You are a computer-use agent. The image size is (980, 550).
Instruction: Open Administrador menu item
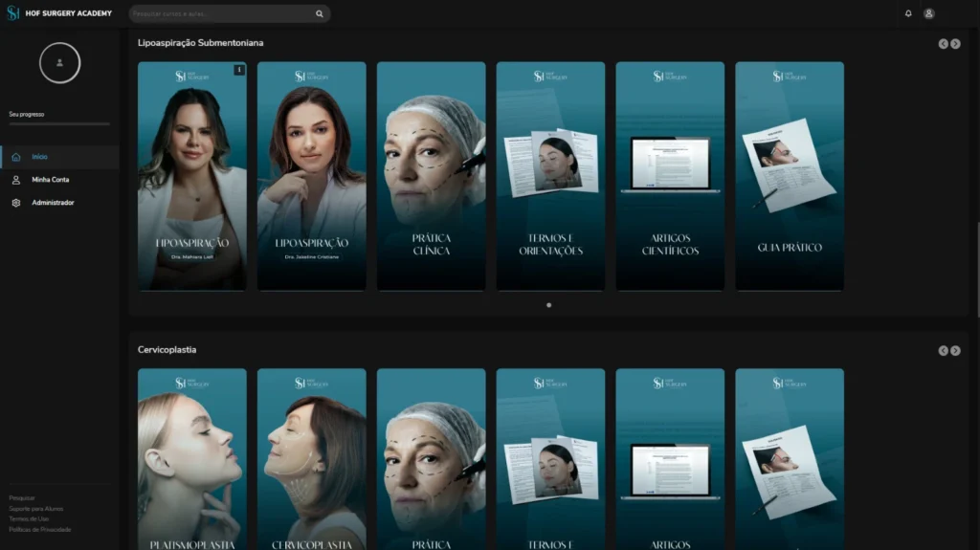[x=59, y=203]
